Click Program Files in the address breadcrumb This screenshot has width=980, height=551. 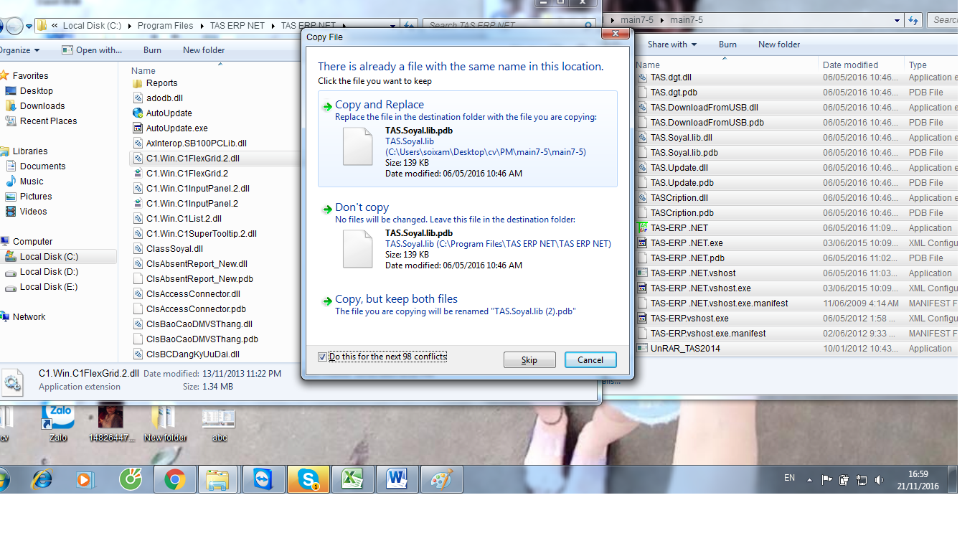click(165, 26)
